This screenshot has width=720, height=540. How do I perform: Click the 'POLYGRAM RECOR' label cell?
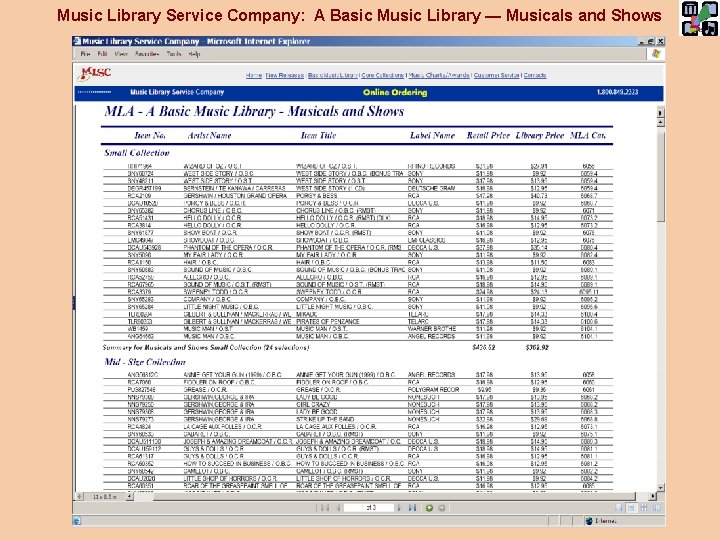pos(433,389)
